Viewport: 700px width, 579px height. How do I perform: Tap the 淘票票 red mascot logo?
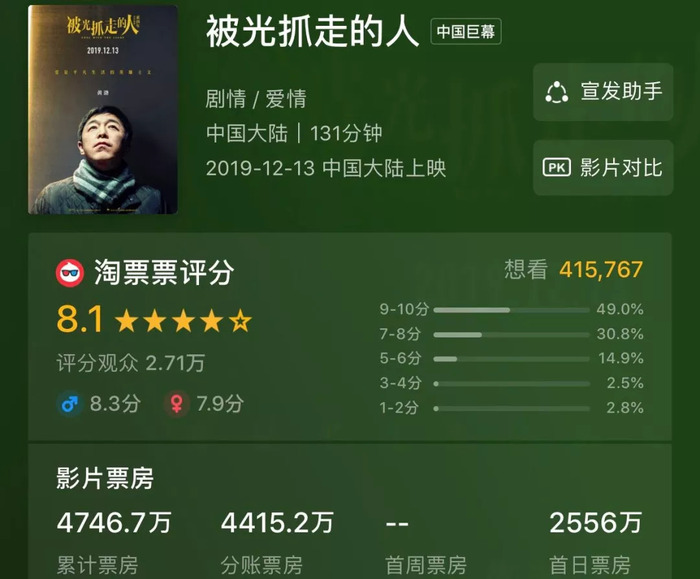click(70, 273)
